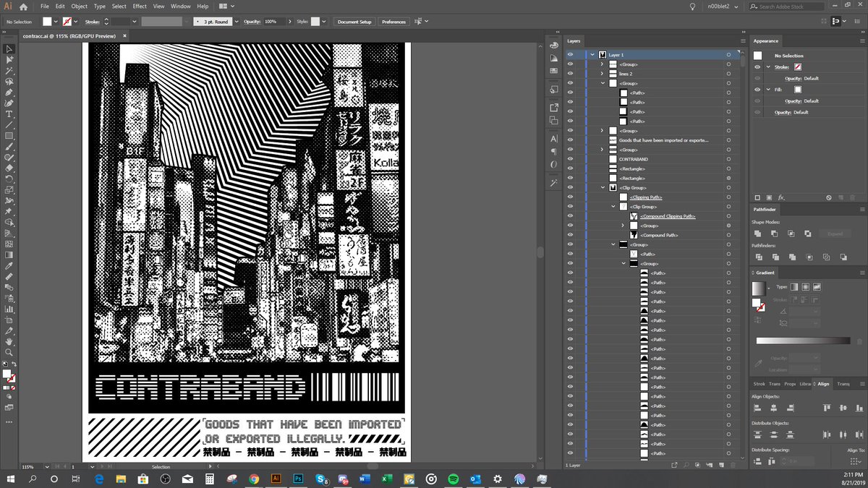Click Horizontal Align Left in Align panel
868x488 pixels.
757,408
